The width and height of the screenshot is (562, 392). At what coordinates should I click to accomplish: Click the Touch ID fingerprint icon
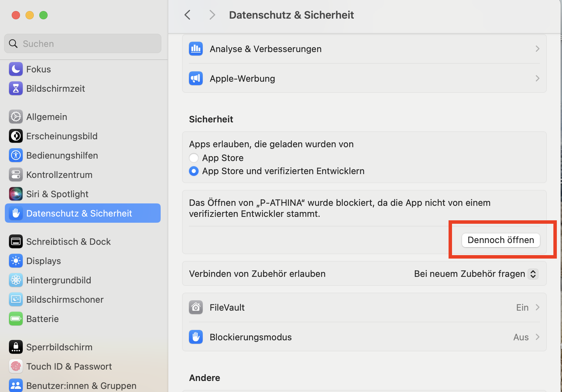(x=16, y=366)
